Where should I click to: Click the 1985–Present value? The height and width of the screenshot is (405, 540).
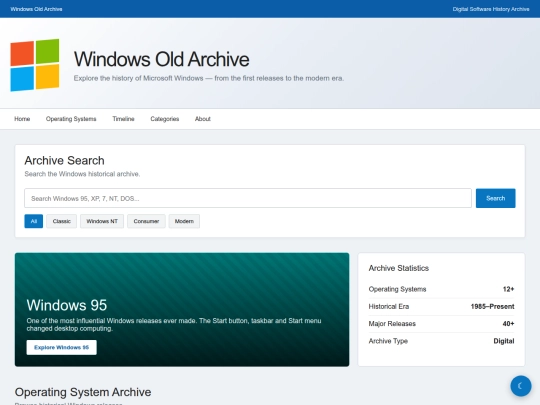point(492,307)
